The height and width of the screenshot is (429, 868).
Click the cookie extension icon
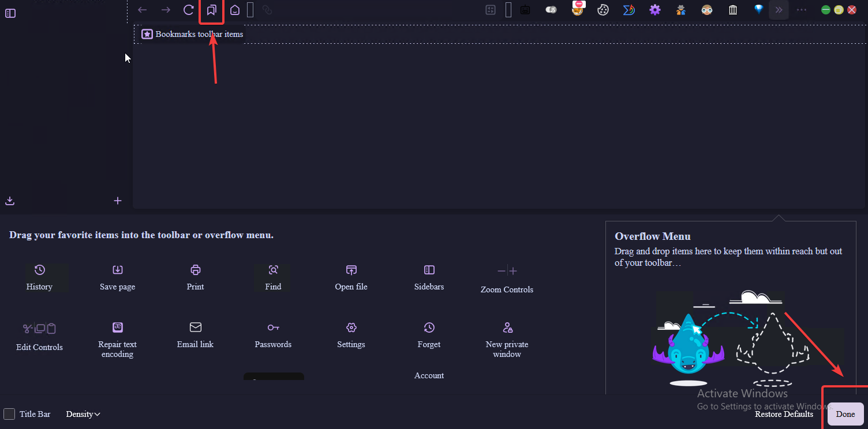[x=603, y=10]
